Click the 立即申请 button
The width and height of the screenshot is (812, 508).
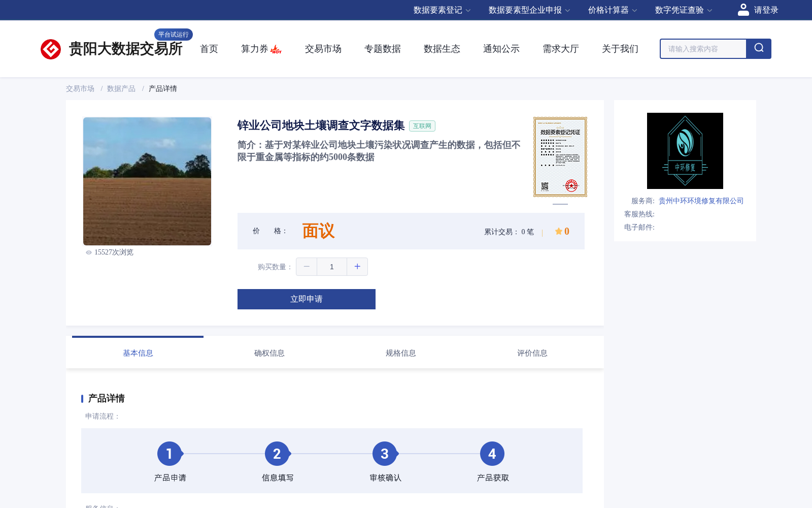pyautogui.click(x=307, y=299)
